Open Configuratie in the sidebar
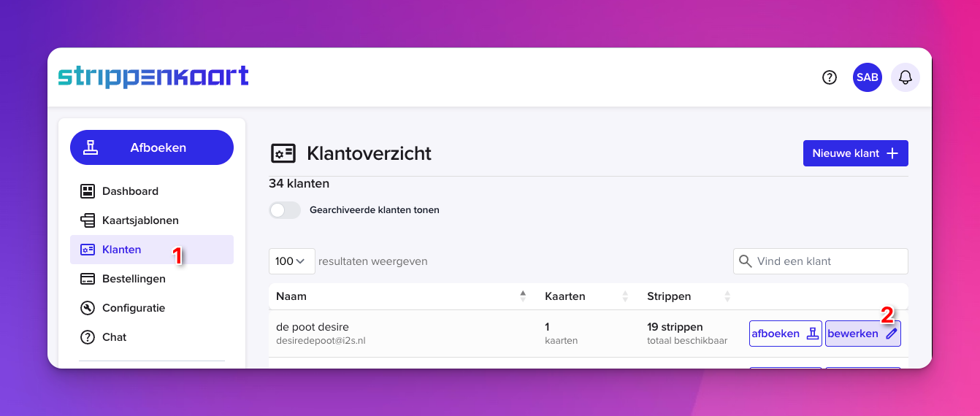The height and width of the screenshot is (416, 980). coord(134,308)
